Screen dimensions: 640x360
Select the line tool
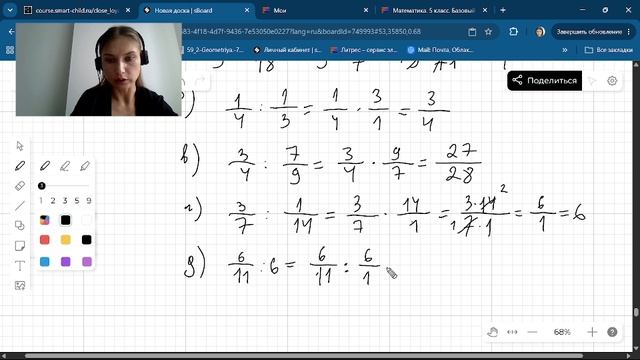[x=20, y=206]
